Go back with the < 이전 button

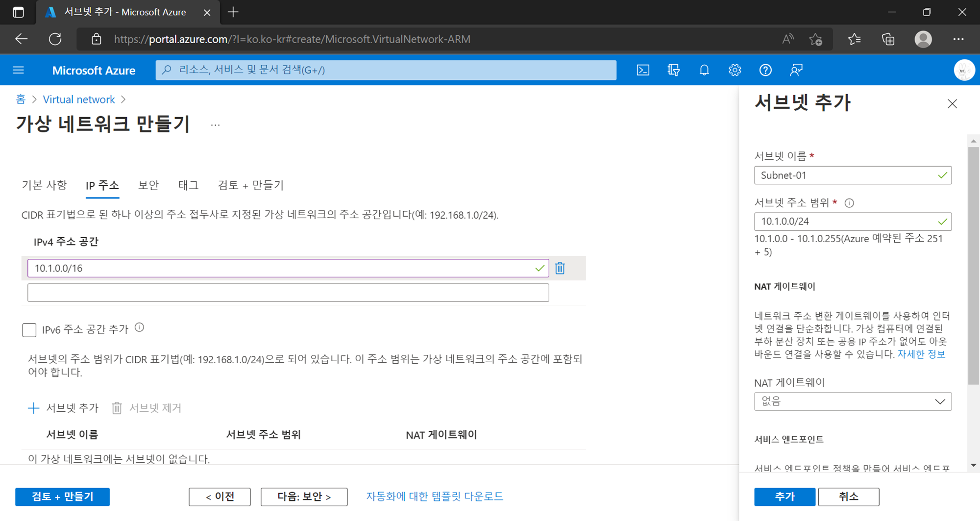click(x=220, y=496)
